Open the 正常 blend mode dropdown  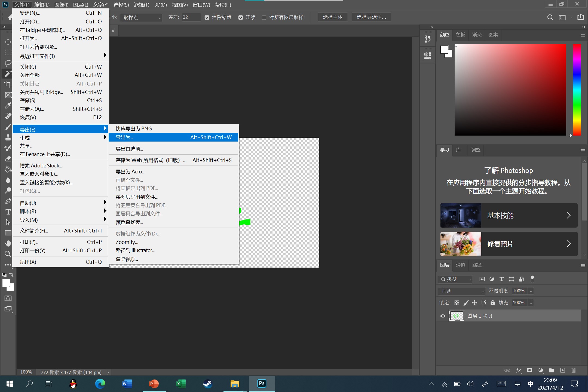pyautogui.click(x=462, y=291)
